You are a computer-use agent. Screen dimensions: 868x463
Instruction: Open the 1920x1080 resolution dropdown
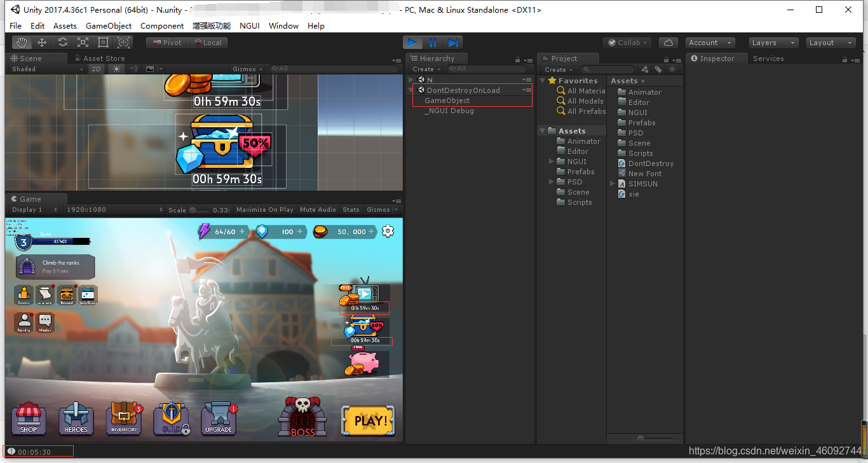click(114, 209)
